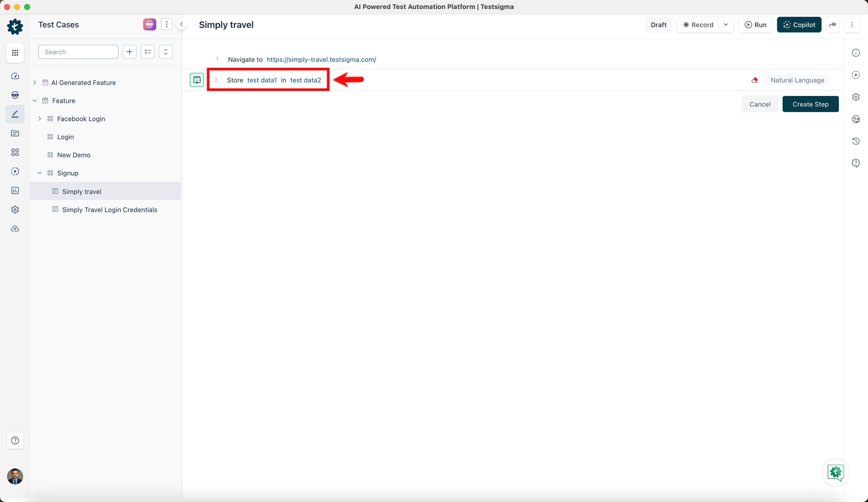Select the Signup scenario label
Screen dimensions: 868x502
tap(68, 173)
